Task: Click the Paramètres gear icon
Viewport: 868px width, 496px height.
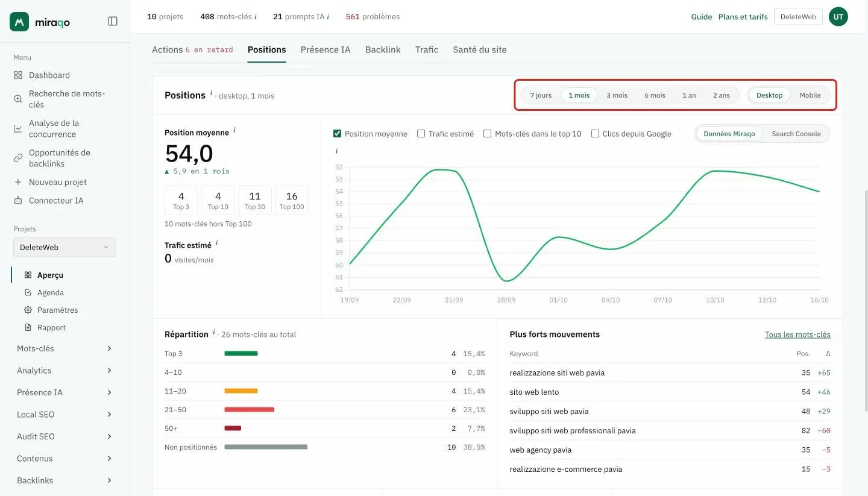Action: pyautogui.click(x=28, y=310)
